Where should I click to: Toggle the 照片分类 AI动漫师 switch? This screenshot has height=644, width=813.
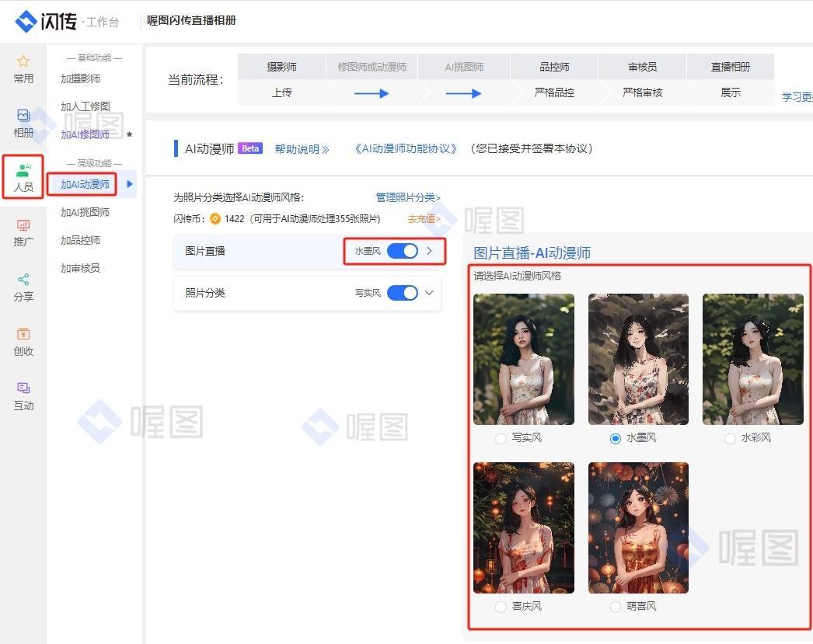coord(403,293)
